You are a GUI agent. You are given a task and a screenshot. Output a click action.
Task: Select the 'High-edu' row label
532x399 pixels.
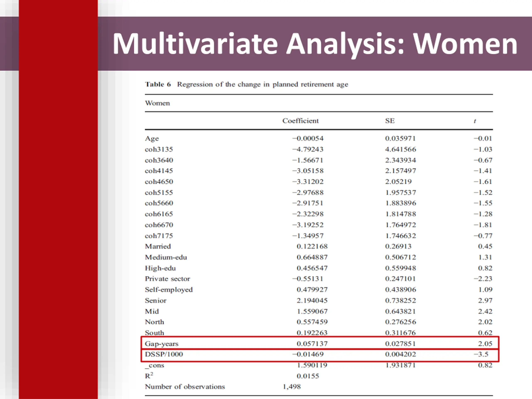point(160,268)
